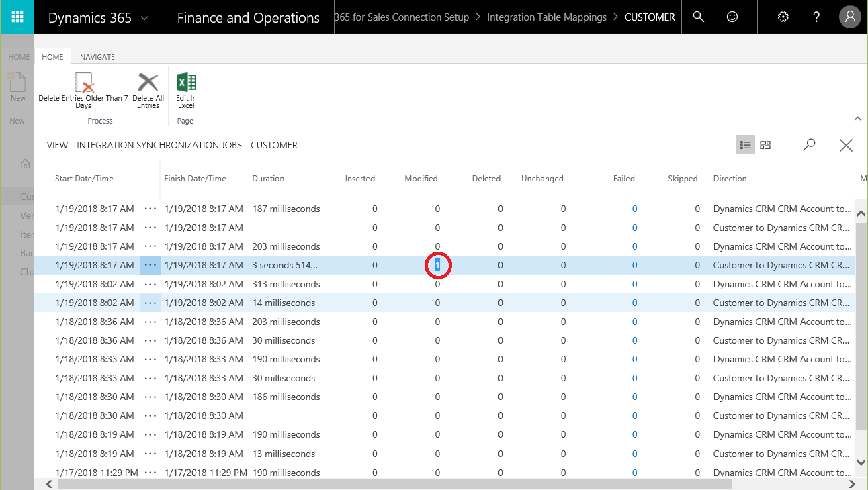This screenshot has height=490, width=868.
Task: Sort by Direction column header
Action: pyautogui.click(x=730, y=179)
